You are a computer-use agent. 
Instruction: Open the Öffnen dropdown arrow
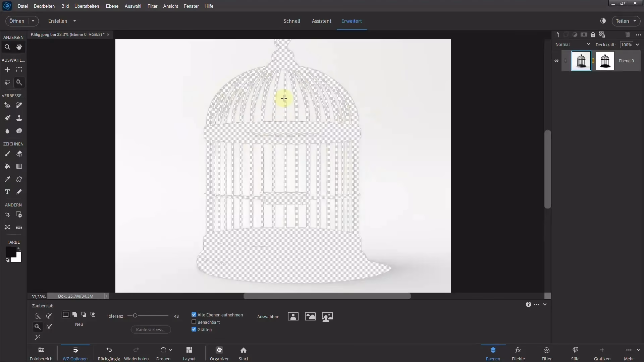pos(33,21)
